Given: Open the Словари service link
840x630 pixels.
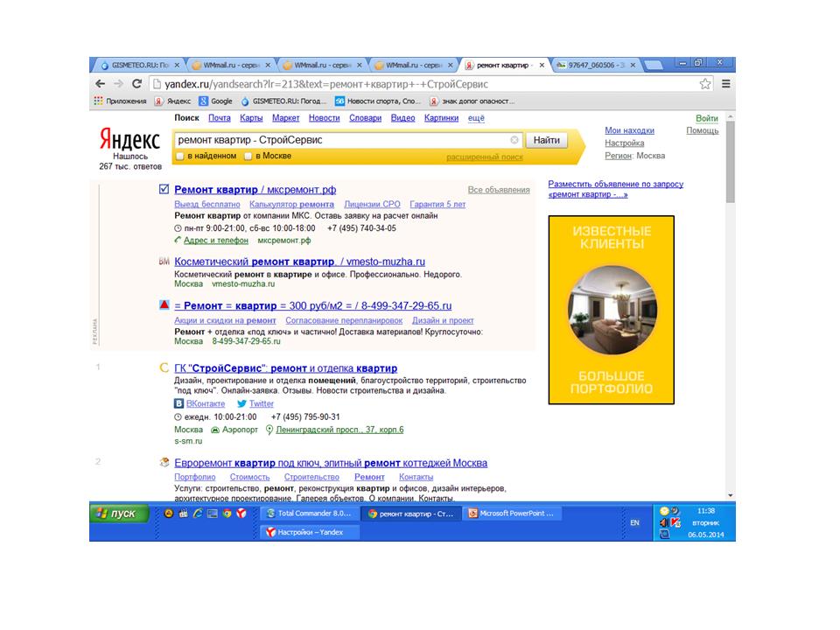Looking at the screenshot, I should [x=366, y=118].
